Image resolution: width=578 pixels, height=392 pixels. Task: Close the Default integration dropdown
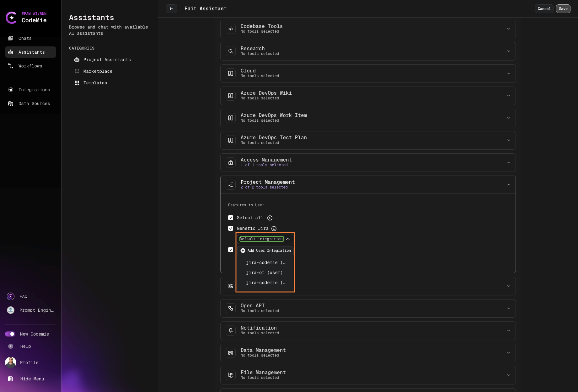click(288, 239)
